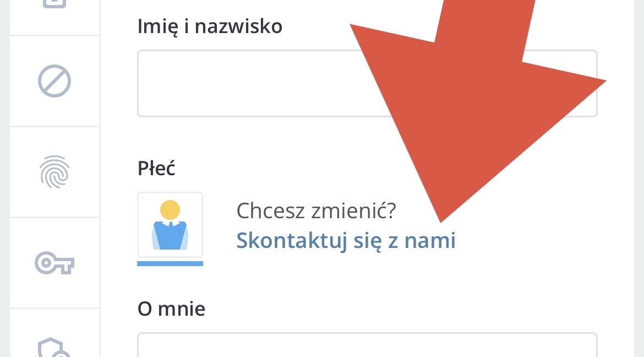Image resolution: width=644 pixels, height=357 pixels.
Task: Click the left gray page margin
Action: click(4, 178)
